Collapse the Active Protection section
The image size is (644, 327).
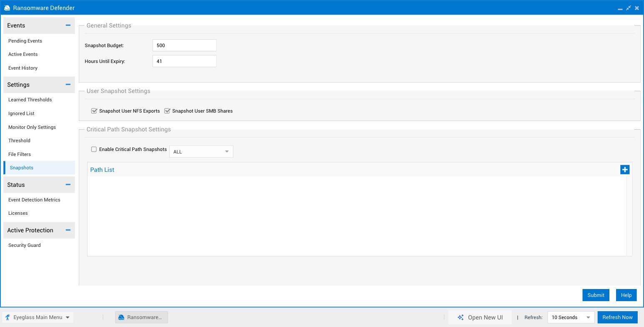(68, 230)
